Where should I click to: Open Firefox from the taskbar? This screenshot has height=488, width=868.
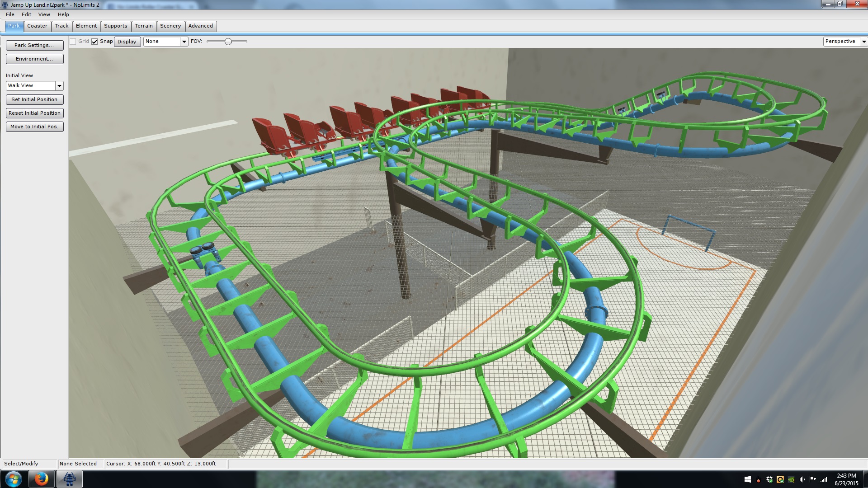click(41, 479)
